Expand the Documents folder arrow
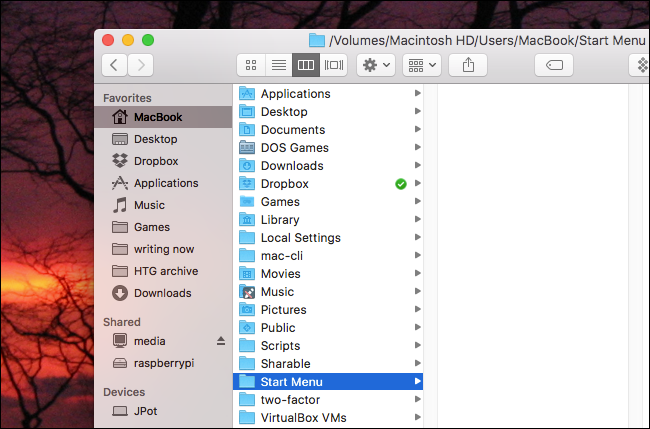The height and width of the screenshot is (429, 650). [417, 129]
